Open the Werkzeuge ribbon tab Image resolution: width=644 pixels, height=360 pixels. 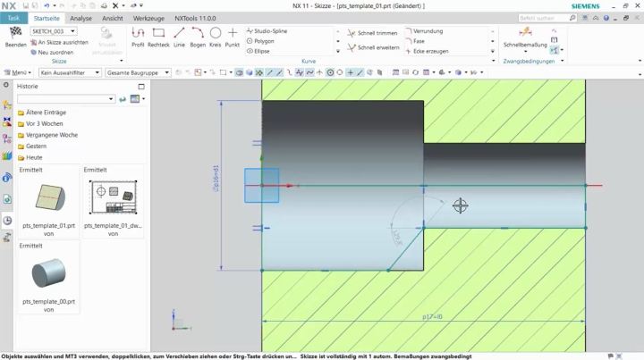[148, 18]
